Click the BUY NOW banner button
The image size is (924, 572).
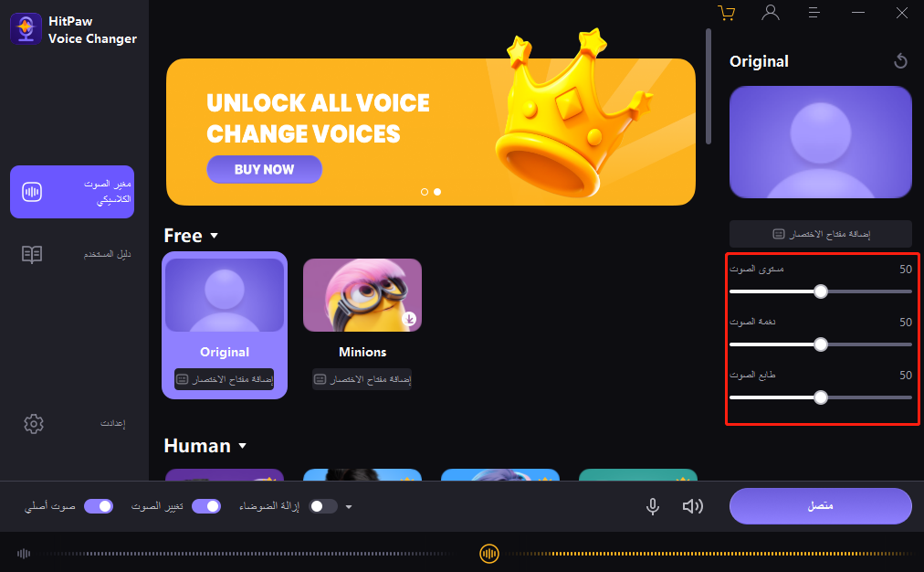coord(264,169)
